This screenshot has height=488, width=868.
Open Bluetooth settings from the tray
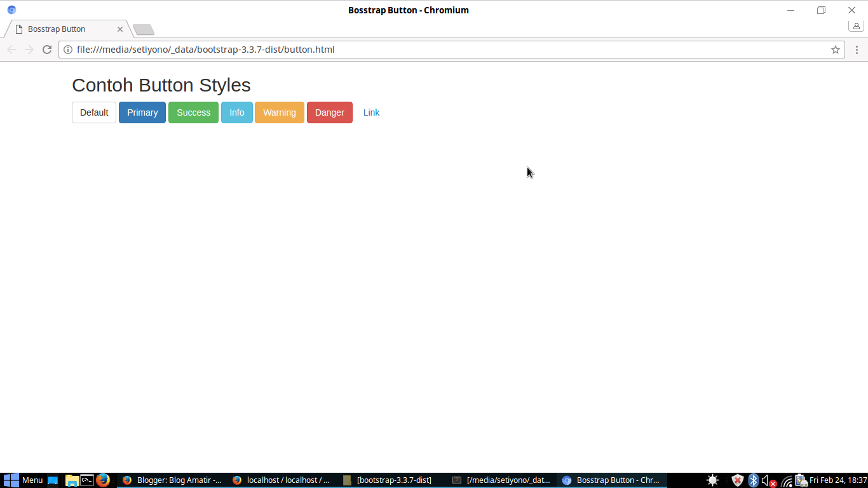click(x=754, y=480)
